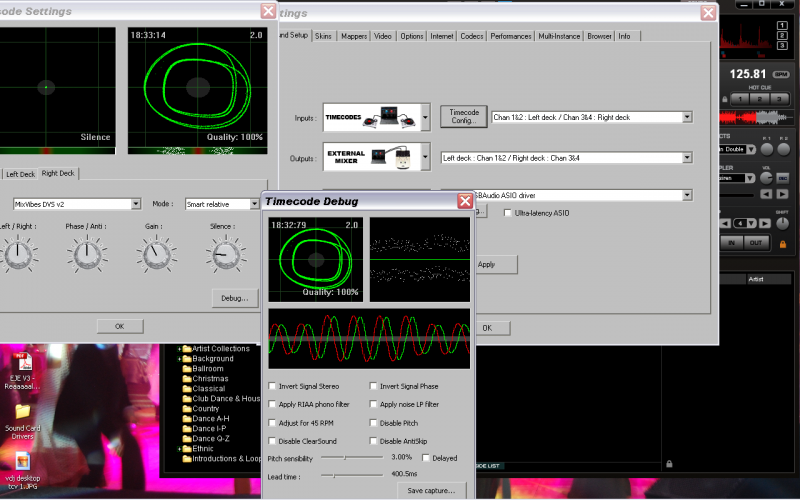This screenshot has width=800, height=500.
Task: Click the Save capture button
Action: 430,490
